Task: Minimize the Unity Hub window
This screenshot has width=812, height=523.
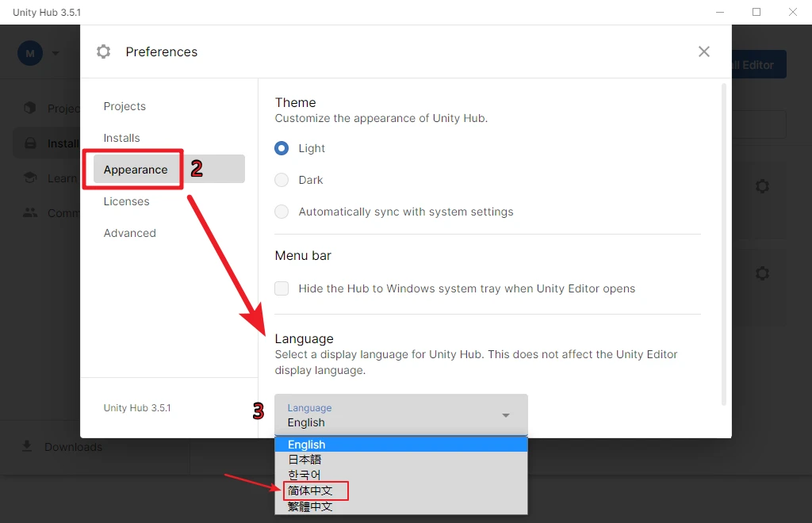Action: click(x=720, y=12)
